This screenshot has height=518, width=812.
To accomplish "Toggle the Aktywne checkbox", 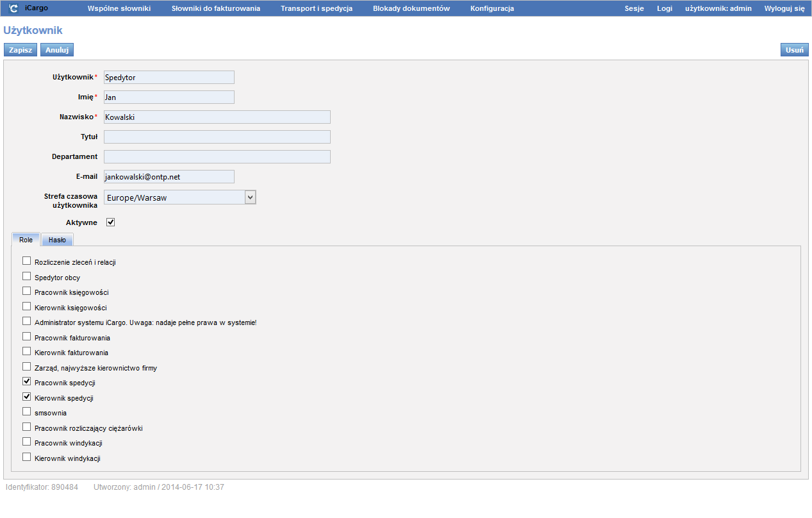I will click(110, 222).
